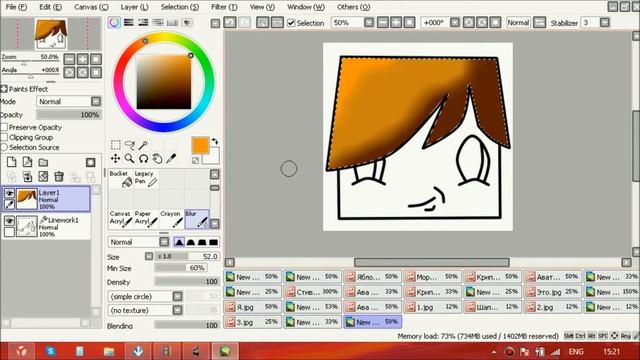The height and width of the screenshot is (360, 640).
Task: Open the Window menu
Action: click(x=306, y=7)
